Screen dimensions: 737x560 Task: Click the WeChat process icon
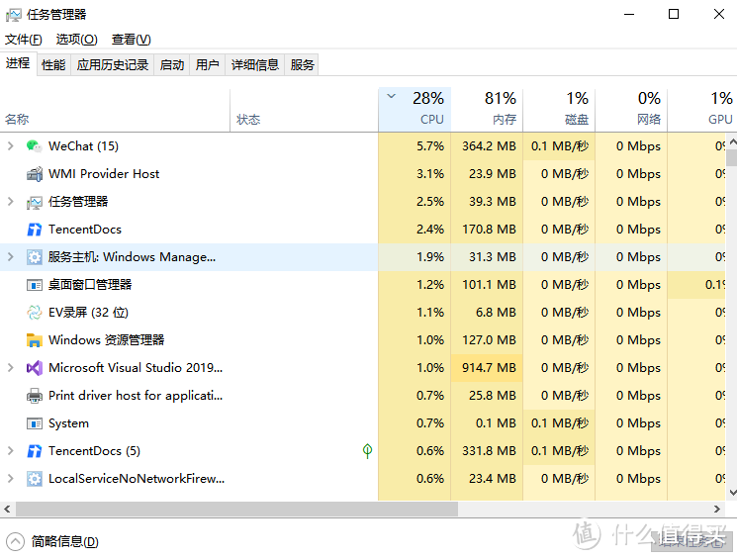click(35, 146)
